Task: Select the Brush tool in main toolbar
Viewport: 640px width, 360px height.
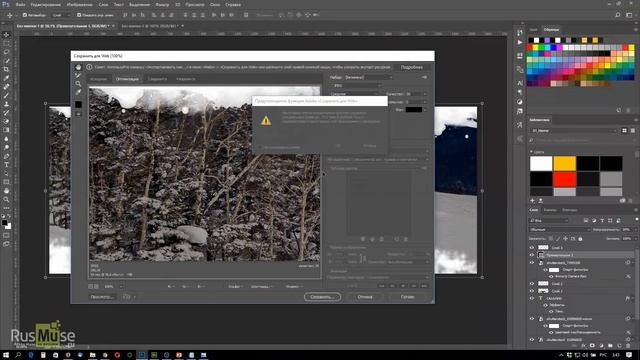Action: [6, 96]
